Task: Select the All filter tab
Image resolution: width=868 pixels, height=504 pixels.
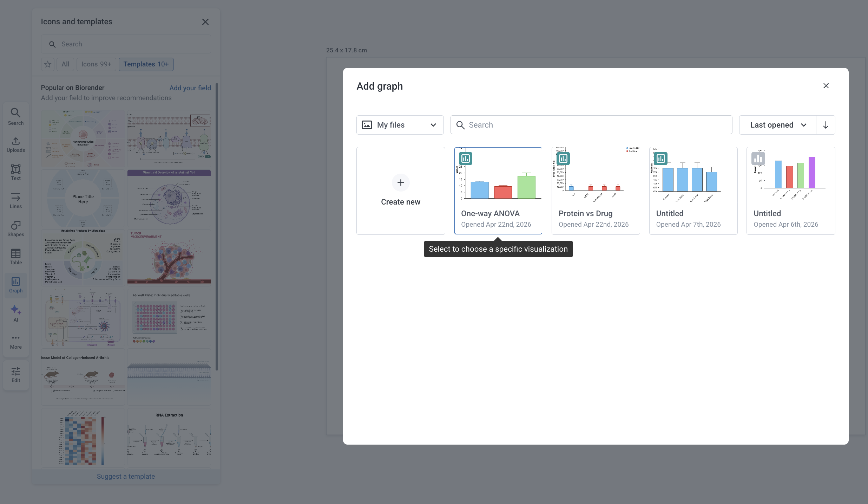Action: [65, 64]
